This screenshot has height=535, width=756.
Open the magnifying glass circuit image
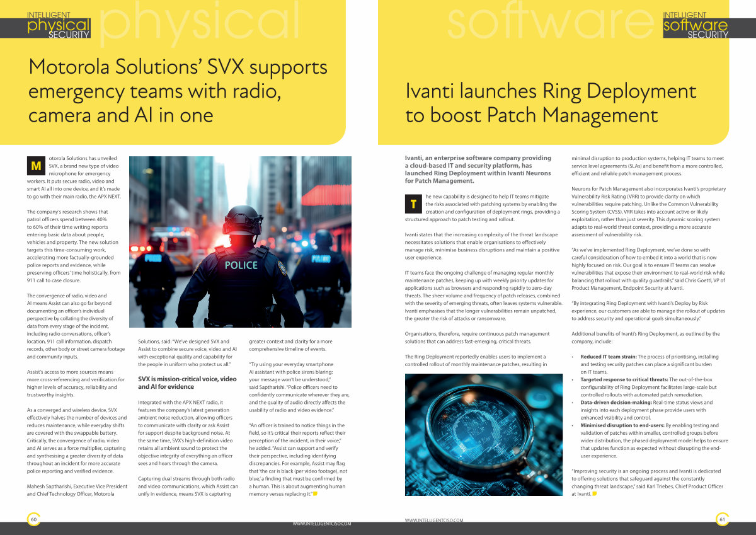[x=484, y=436]
